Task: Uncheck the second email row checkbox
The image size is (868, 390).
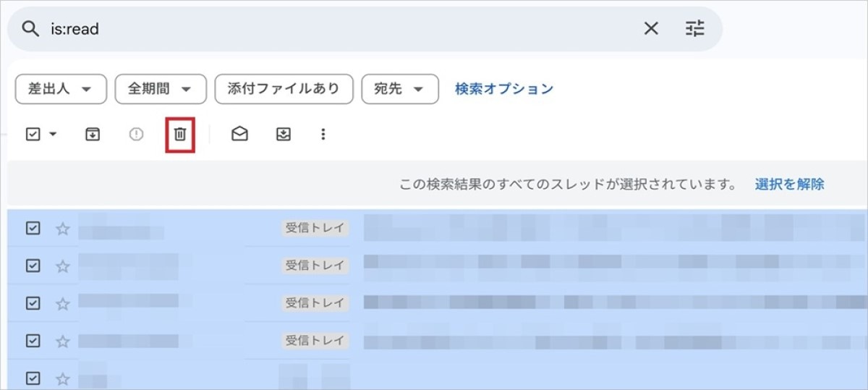Action: click(33, 266)
